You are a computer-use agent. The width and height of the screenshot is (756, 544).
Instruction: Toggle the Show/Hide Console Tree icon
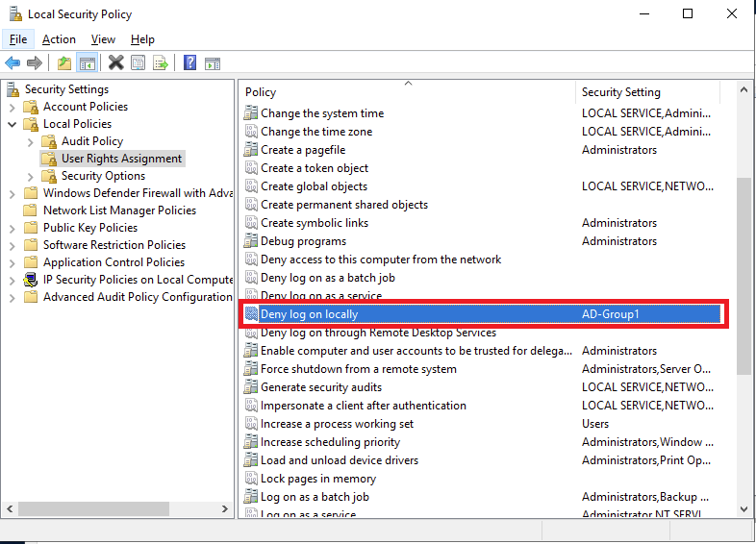coord(88,62)
